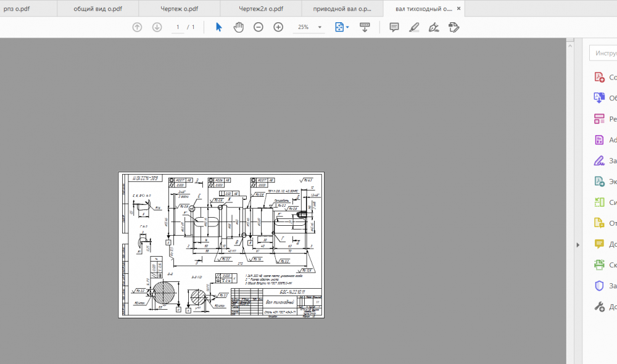The height and width of the screenshot is (364, 617).
Task: Go to previous page arrow
Action: pyautogui.click(x=137, y=27)
